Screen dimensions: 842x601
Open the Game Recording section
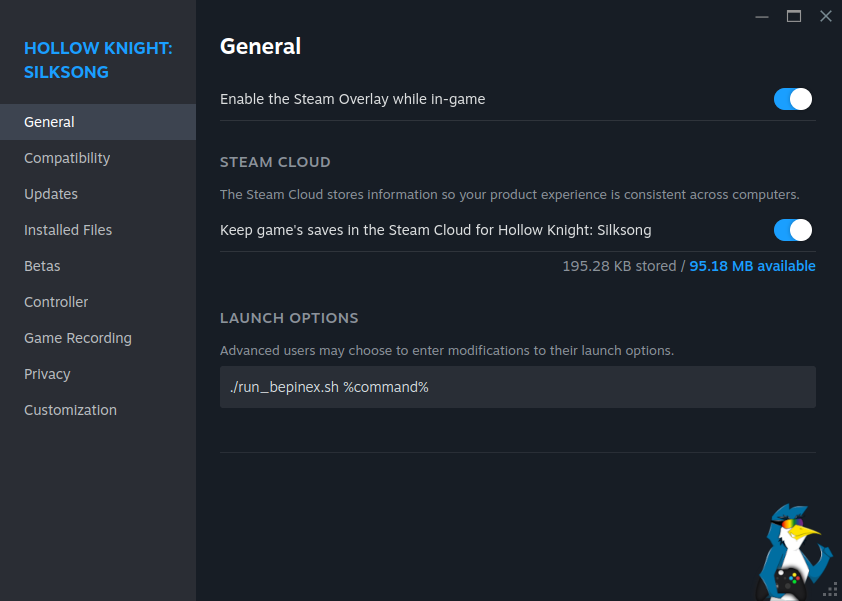pos(78,338)
